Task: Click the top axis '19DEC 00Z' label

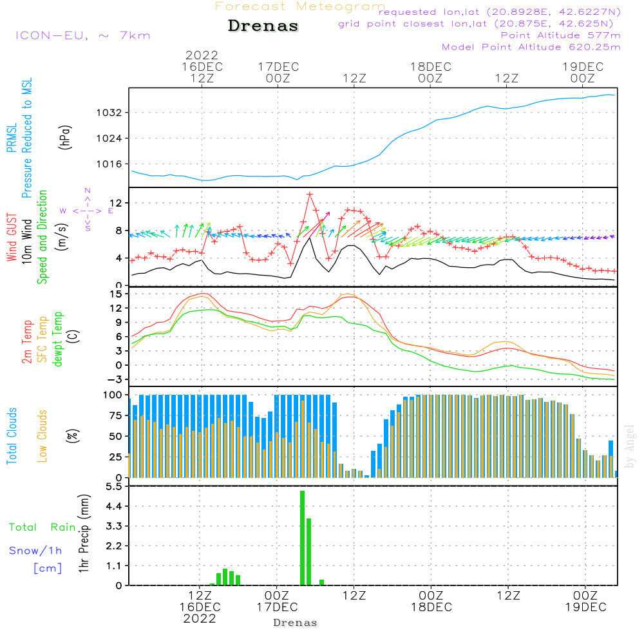Action: tap(583, 72)
